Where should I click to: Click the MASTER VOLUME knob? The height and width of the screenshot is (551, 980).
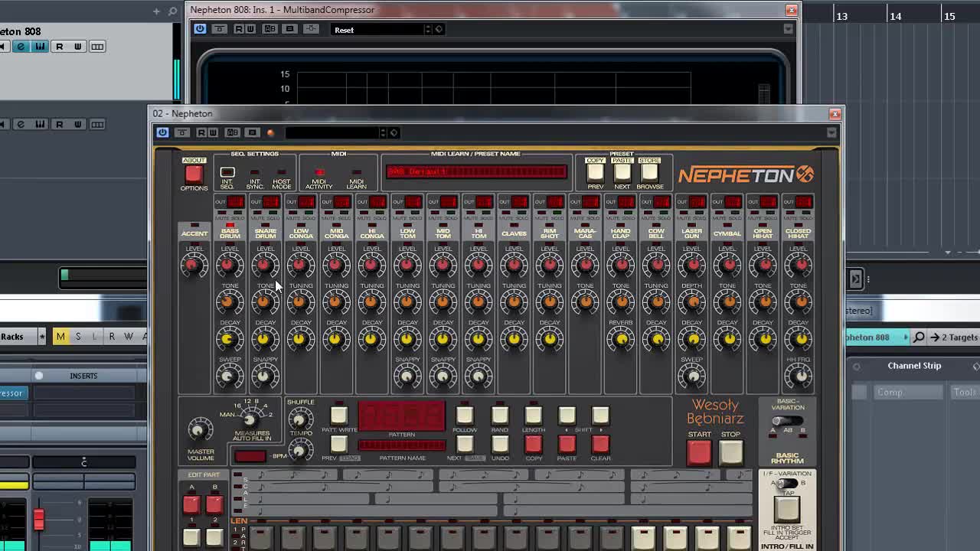coord(199,430)
